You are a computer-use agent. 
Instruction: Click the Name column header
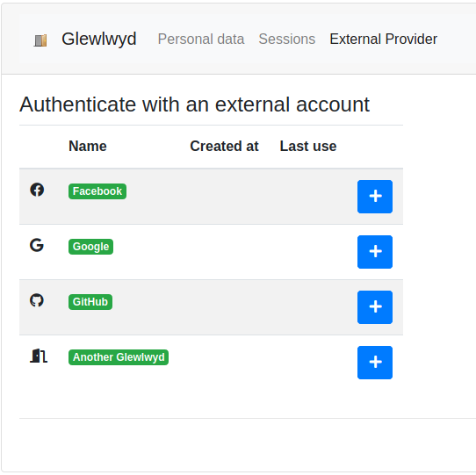click(x=88, y=147)
